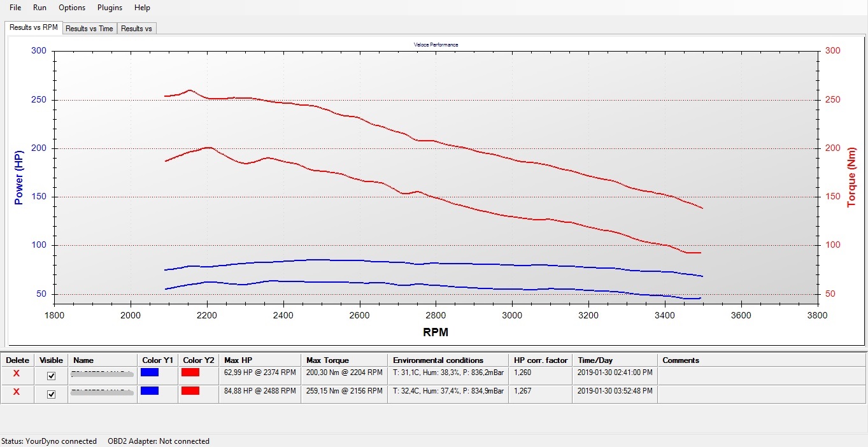The image size is (868, 447).
Task: Toggle visibility checkbox for the 62,99 HP run
Action: [x=52, y=376]
